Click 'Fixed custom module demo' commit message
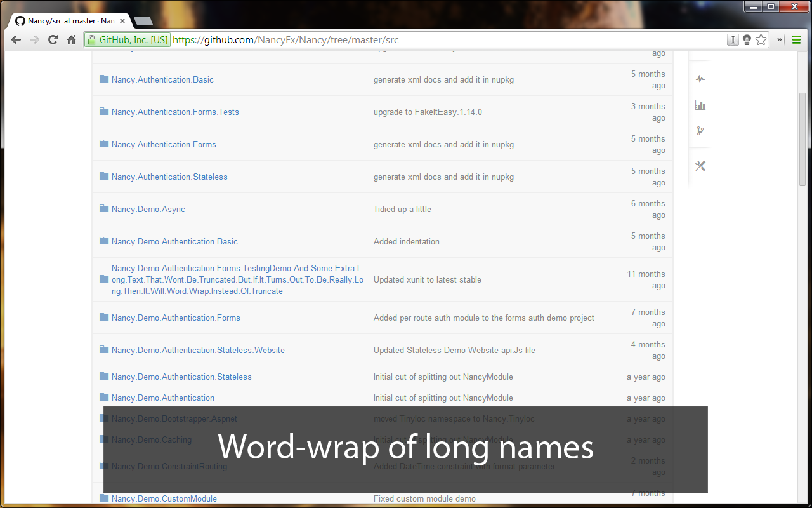812x508 pixels. 424,498
